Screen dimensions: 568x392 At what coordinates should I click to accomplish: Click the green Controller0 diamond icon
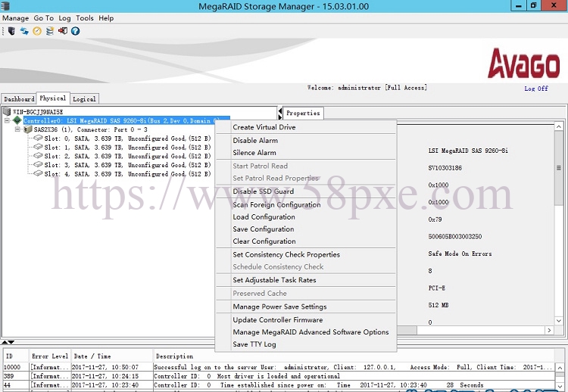[x=17, y=120]
